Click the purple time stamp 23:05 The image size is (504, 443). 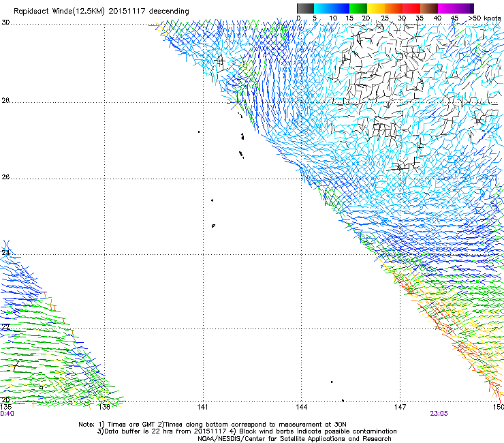pos(439,414)
